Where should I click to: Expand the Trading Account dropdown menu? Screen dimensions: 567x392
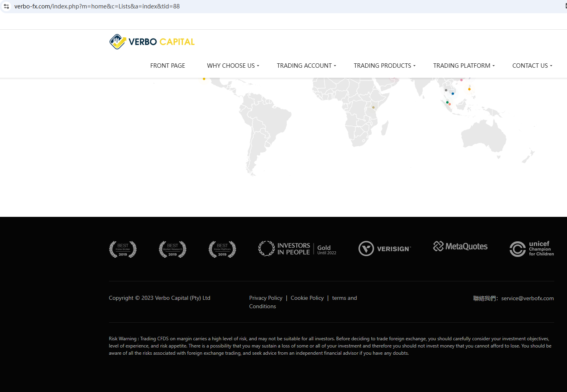(306, 66)
